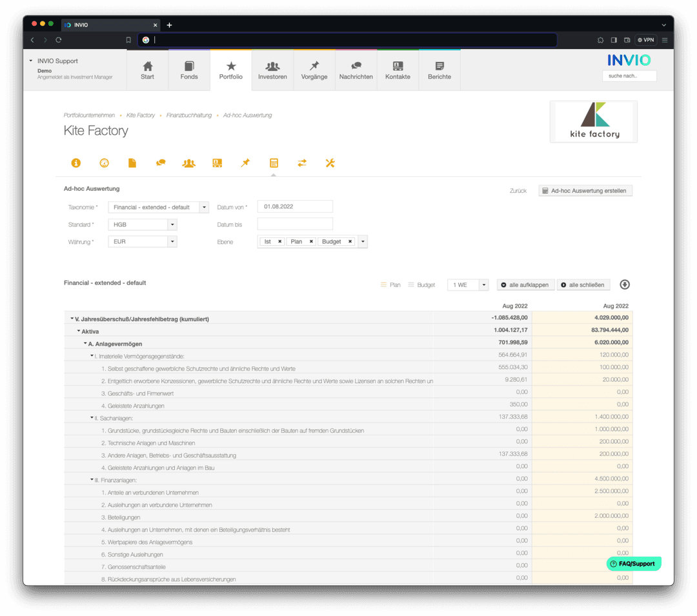Viewport: 697px width, 616px height.
Task: Click the Datum von date field
Action: click(x=295, y=206)
